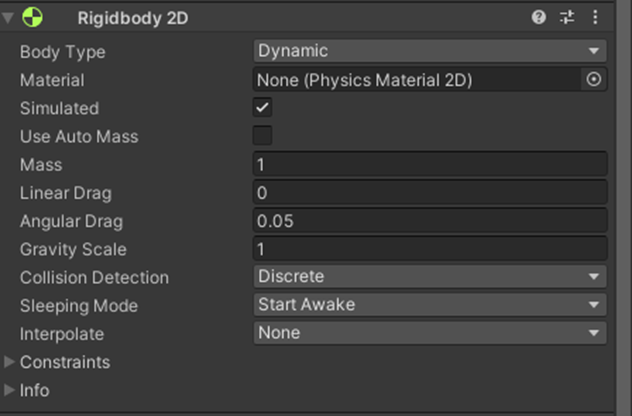Image resolution: width=632 pixels, height=416 pixels.
Task: Open the Interpolate dropdown
Action: click(x=430, y=333)
